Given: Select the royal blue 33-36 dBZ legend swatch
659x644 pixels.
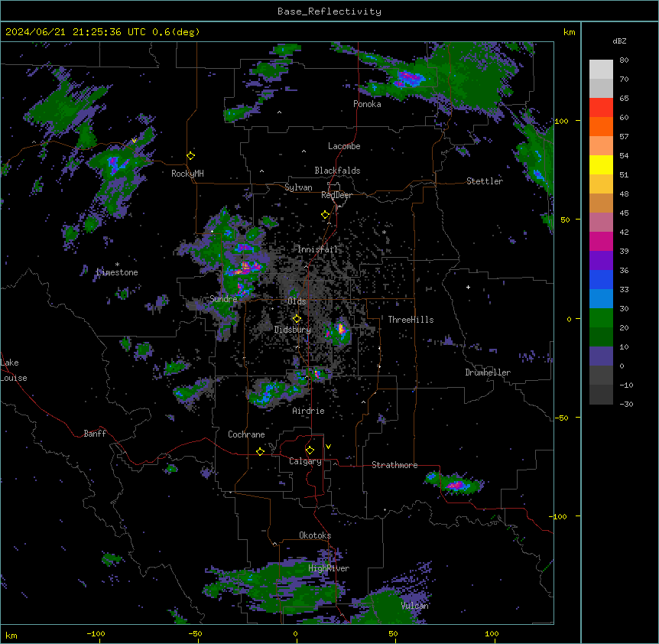Looking at the screenshot, I should tap(601, 280).
